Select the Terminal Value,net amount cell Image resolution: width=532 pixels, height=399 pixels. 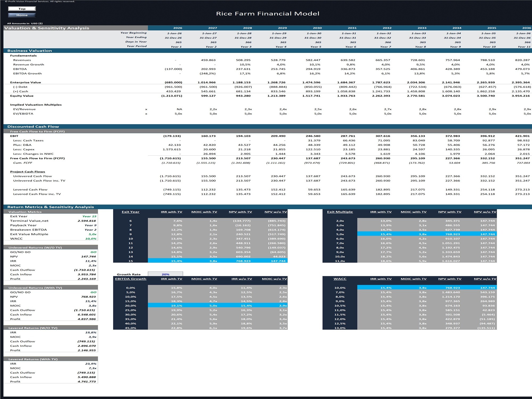coord(87,221)
